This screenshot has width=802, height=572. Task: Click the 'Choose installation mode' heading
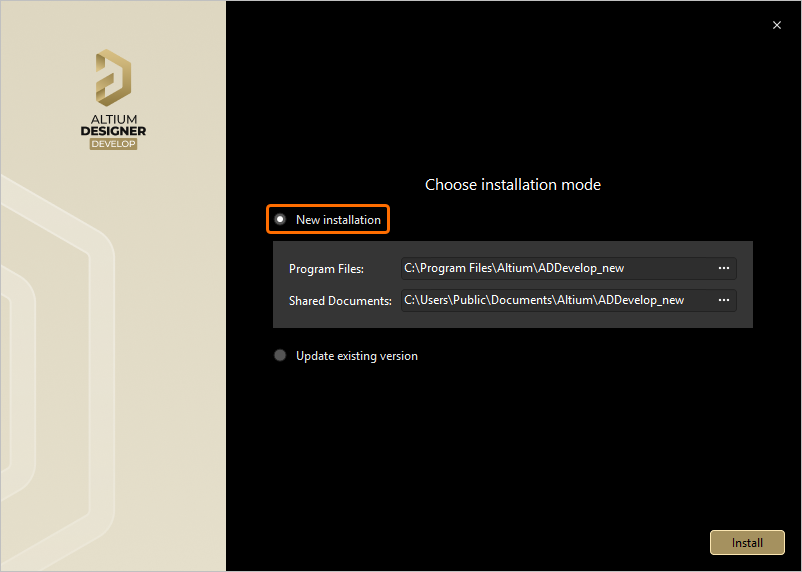513,185
